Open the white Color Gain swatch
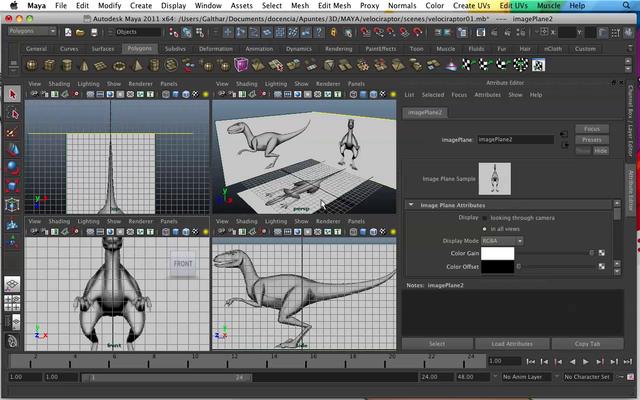 coord(498,253)
